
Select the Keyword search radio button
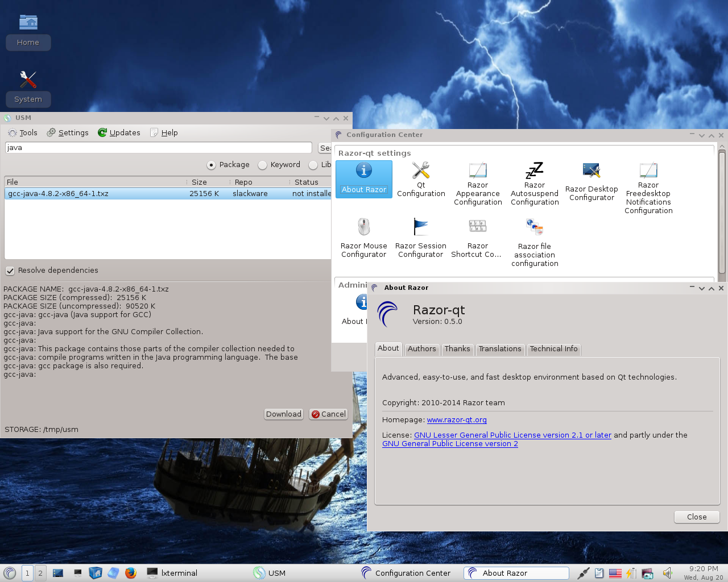coord(279,165)
